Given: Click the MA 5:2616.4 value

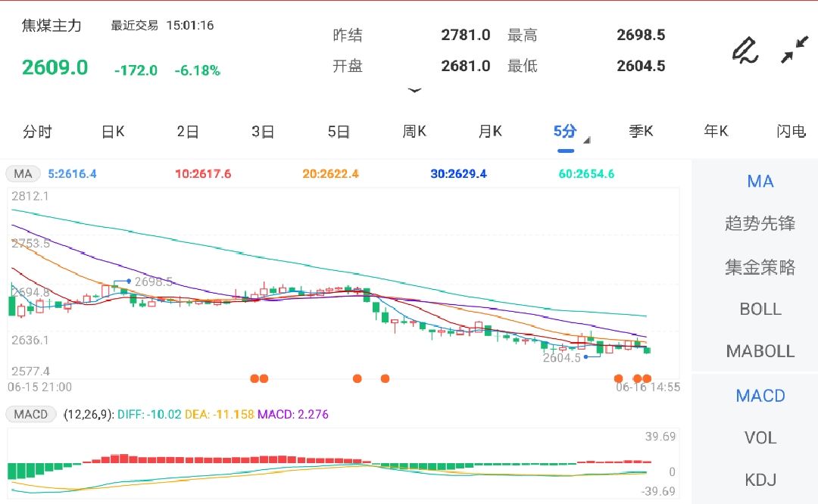Looking at the screenshot, I should point(72,174).
